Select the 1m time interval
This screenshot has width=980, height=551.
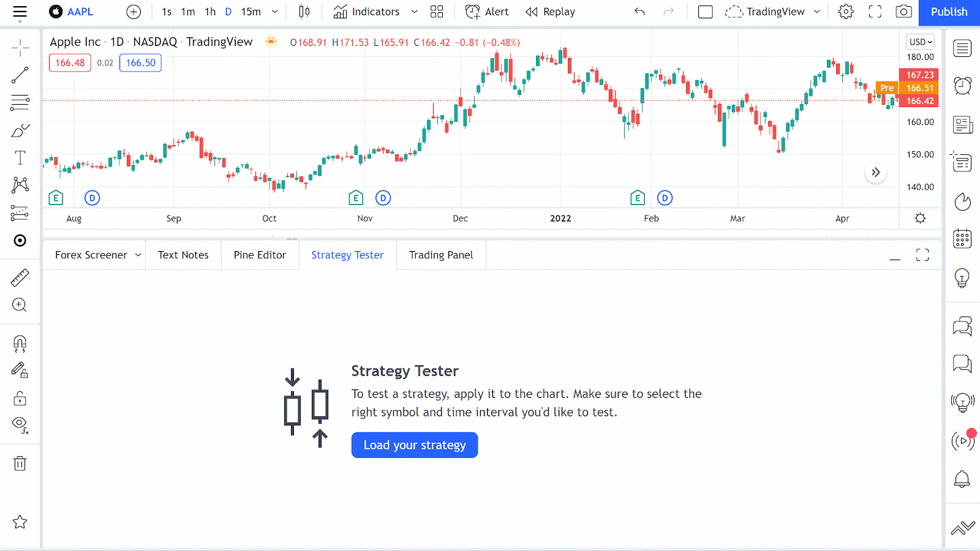pos(188,12)
